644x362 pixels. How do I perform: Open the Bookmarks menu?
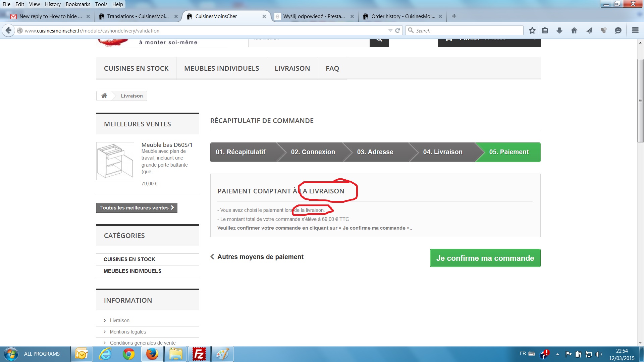click(x=78, y=4)
